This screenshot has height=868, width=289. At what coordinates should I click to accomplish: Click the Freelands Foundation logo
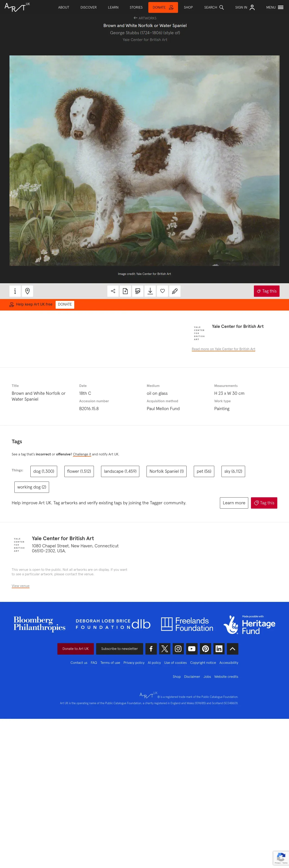[187, 624]
